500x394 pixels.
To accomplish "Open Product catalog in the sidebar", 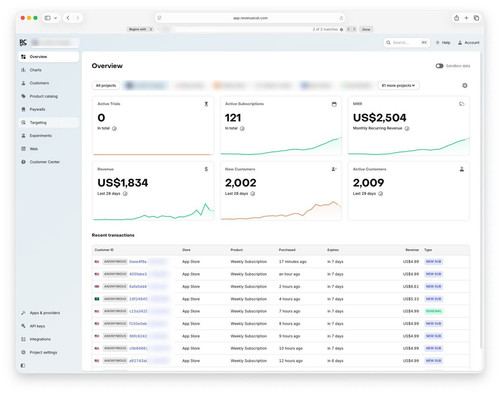I will click(x=43, y=96).
